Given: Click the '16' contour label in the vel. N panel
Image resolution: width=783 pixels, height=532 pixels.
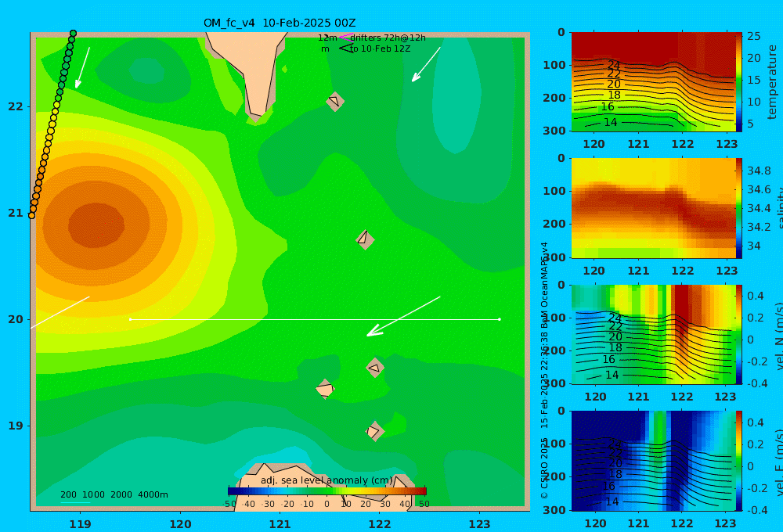Looking at the screenshot, I should 608,359.
